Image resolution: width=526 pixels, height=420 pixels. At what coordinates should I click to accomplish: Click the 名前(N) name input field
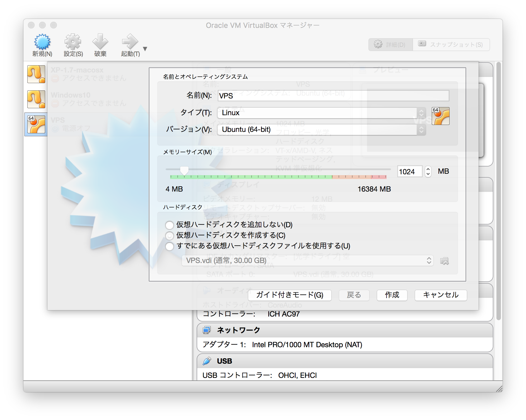coord(333,96)
